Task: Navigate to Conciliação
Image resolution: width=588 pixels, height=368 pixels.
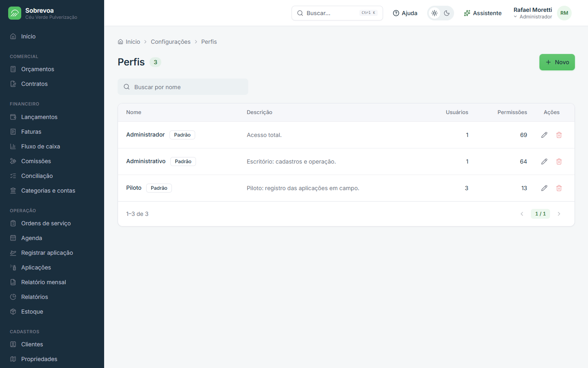Action: point(52,176)
